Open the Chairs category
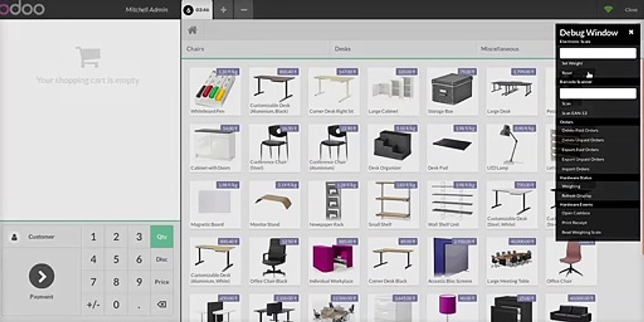The width and height of the screenshot is (644, 322). coord(195,49)
